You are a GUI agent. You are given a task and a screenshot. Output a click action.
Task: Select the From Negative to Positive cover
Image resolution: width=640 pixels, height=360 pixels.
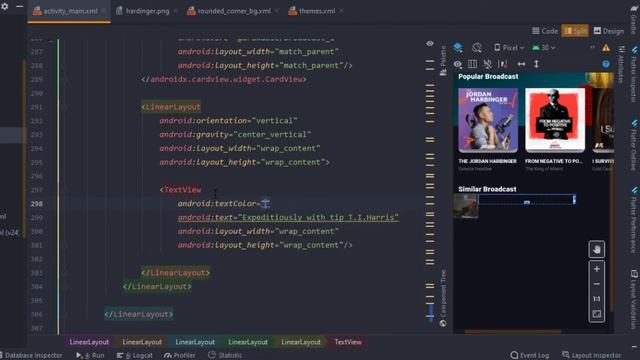pyautogui.click(x=555, y=120)
